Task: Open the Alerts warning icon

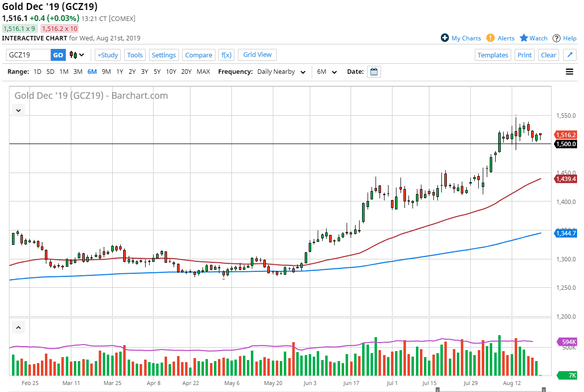Action: tap(490, 38)
